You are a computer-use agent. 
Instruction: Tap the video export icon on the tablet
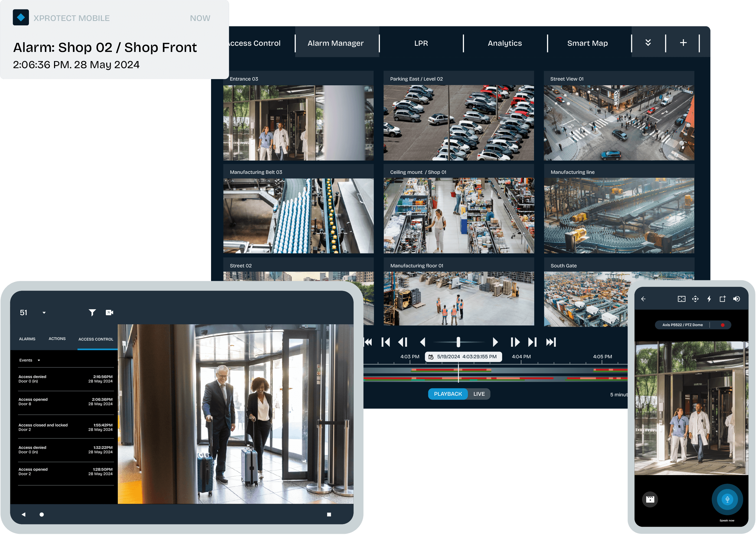(x=109, y=312)
